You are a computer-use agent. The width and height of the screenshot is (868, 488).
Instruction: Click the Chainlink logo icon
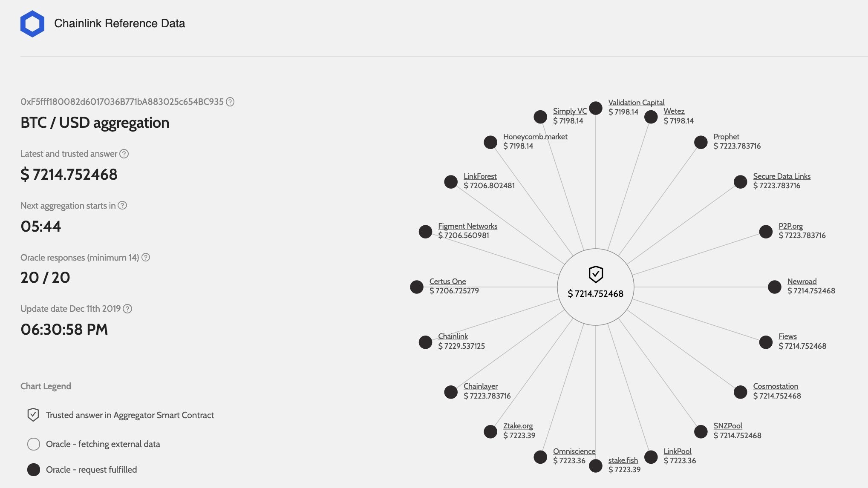click(x=33, y=23)
